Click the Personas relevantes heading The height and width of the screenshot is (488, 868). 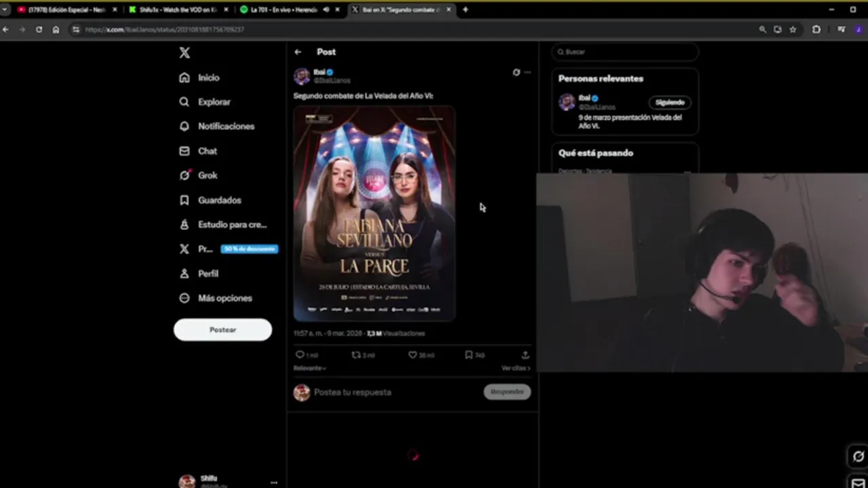(x=601, y=79)
